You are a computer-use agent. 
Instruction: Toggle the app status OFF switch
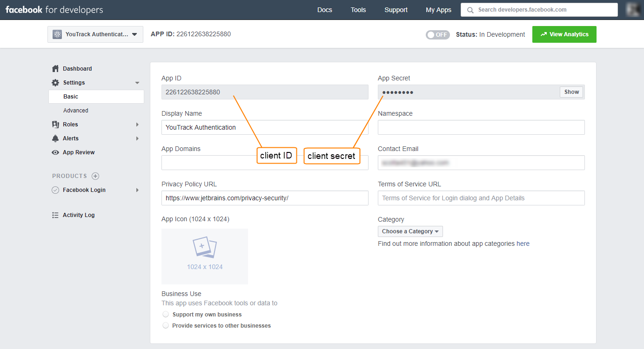click(x=437, y=34)
